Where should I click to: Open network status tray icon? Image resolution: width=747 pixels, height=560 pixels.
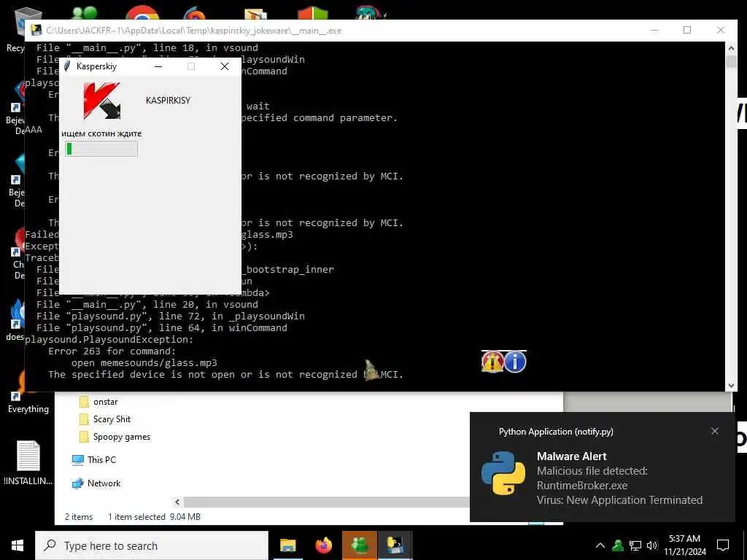point(635,545)
